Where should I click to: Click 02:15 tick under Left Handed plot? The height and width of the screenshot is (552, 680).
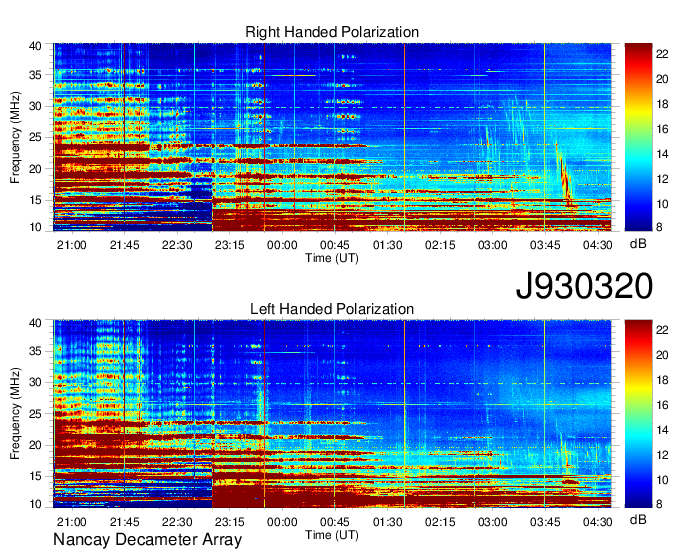pos(440,522)
